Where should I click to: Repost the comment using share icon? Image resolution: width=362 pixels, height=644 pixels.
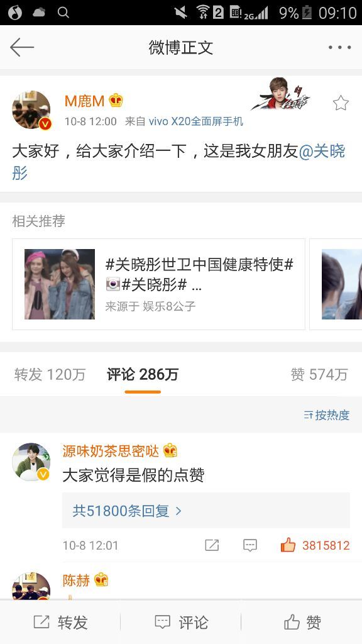[212, 545]
